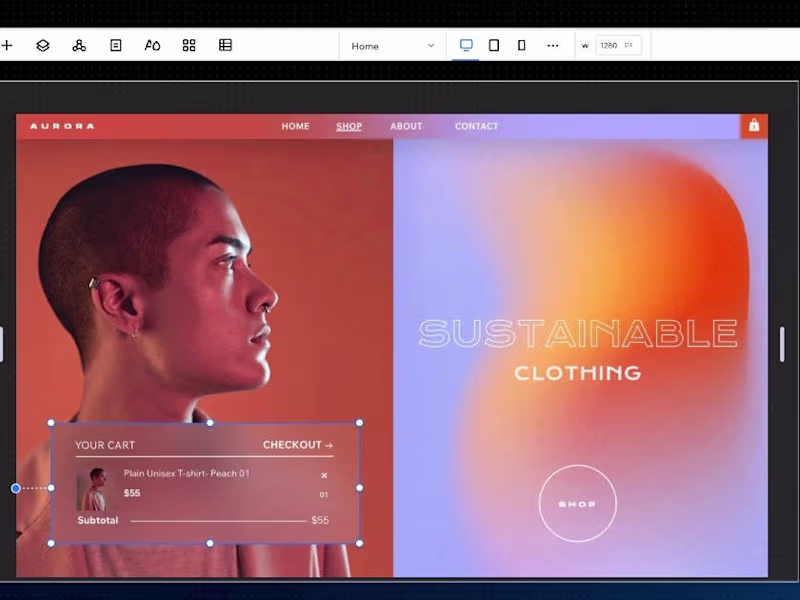Select the HOME navigation item
The image size is (800, 600).
[x=295, y=126]
